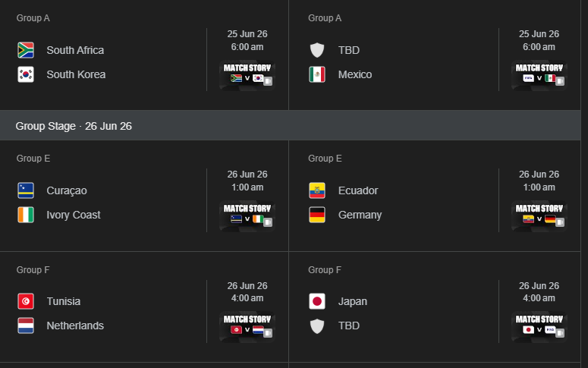This screenshot has width=588, height=368.
Task: Open Match Story for Tunisia v Netherlands
Action: pos(247,326)
